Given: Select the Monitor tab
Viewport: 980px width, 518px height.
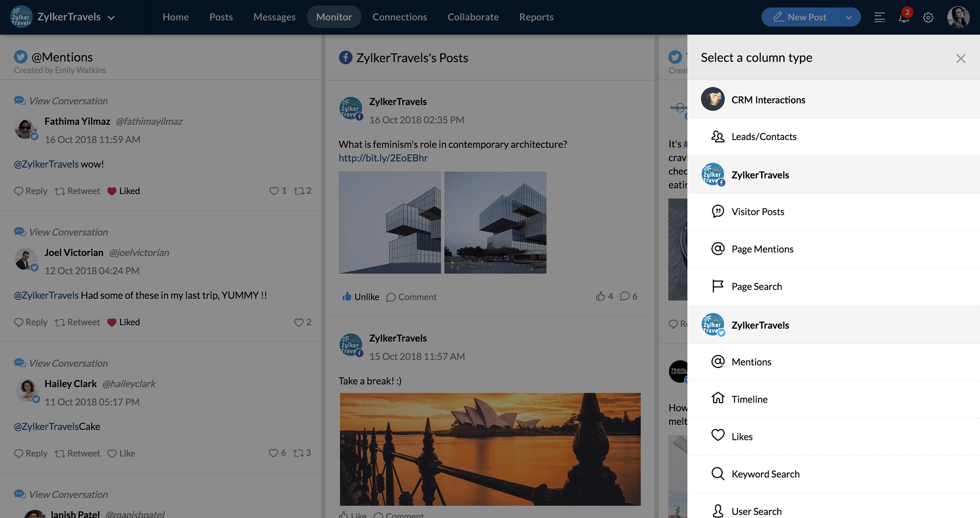Looking at the screenshot, I should pos(334,17).
